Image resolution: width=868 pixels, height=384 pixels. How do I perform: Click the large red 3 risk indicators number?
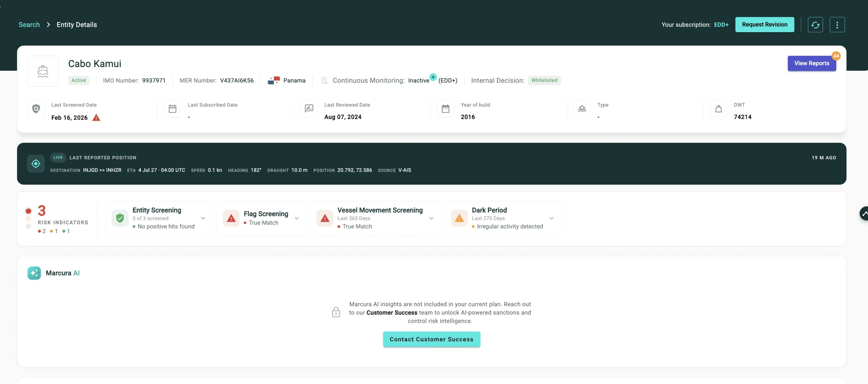click(x=42, y=210)
